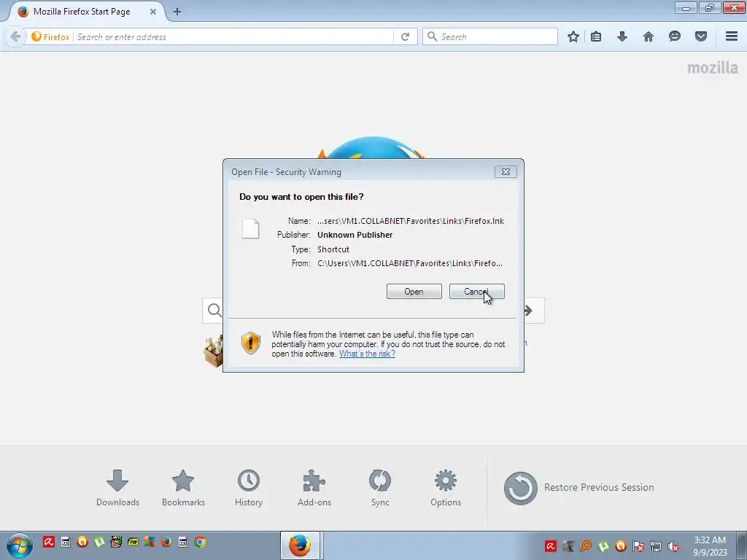Image resolution: width=747 pixels, height=560 pixels.
Task: Open Downloads from the start page
Action: (117, 488)
